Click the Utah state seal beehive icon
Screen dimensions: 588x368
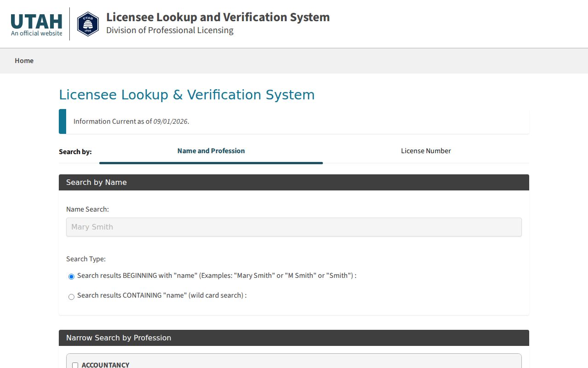coord(88,24)
